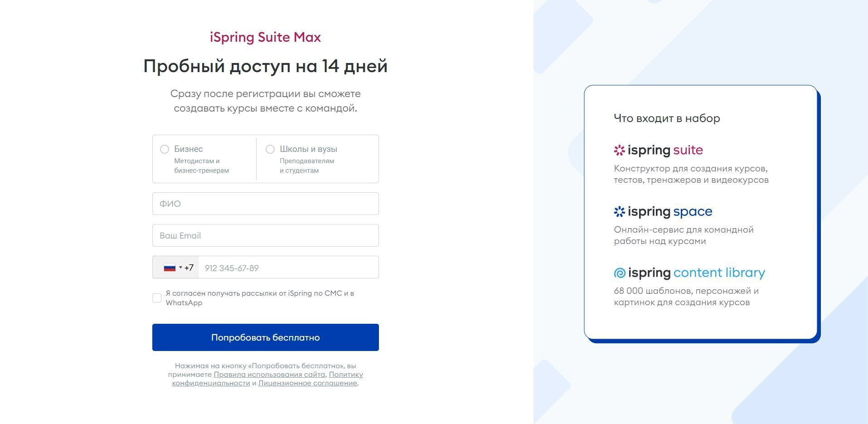The height and width of the screenshot is (424, 868).
Task: Click the +7 country code prefix
Action: [189, 268]
